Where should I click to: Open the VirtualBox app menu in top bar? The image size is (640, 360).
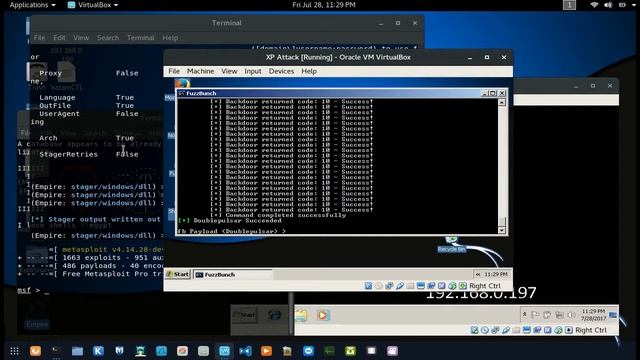93,5
